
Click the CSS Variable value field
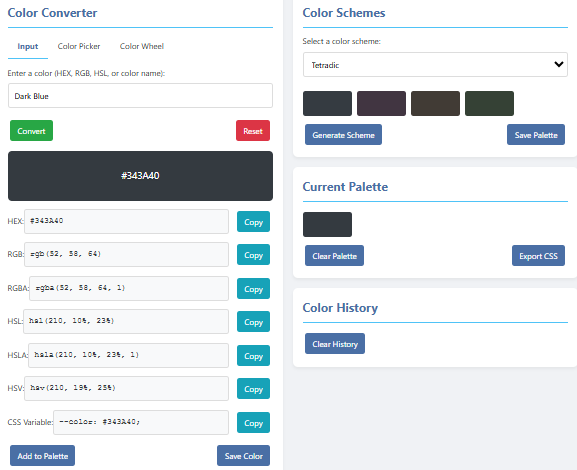point(141,422)
